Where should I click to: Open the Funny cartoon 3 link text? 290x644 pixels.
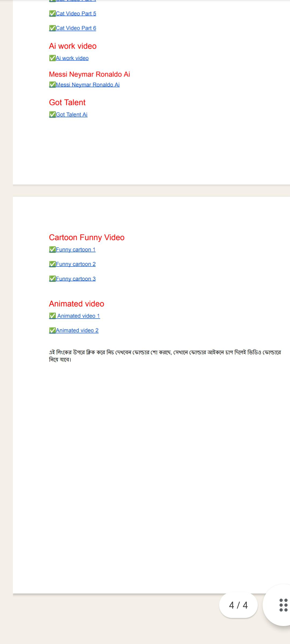pyautogui.click(x=76, y=279)
